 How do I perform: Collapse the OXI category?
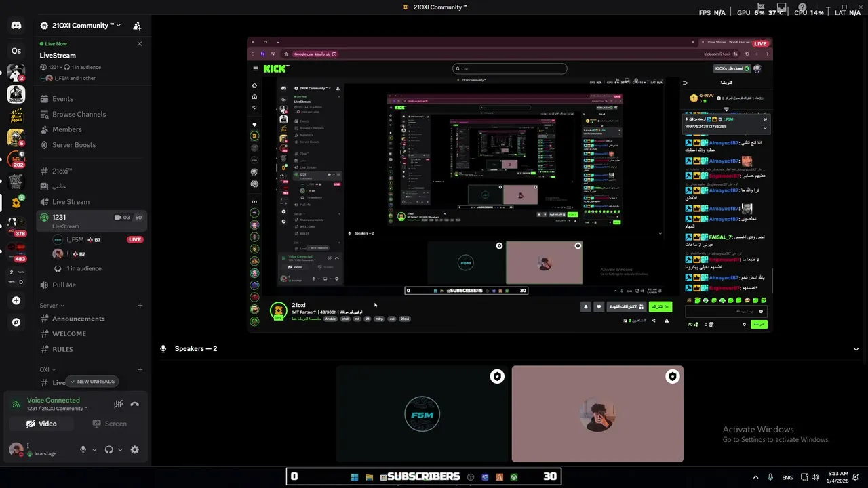click(47, 370)
